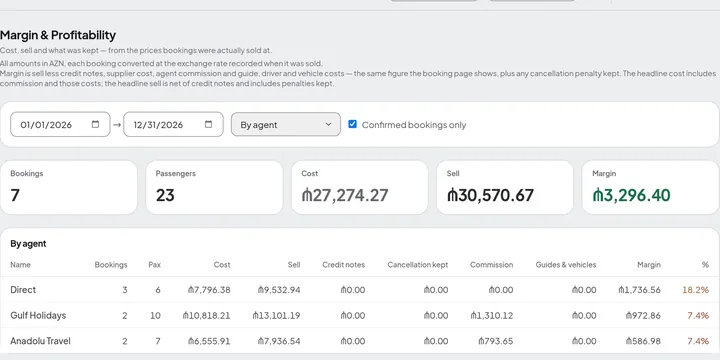
Task: Click the Confirmed bookings only label
Action: (414, 125)
